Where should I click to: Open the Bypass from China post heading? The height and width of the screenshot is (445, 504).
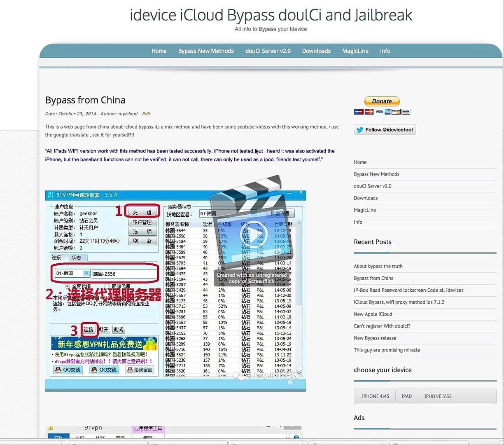tap(85, 100)
